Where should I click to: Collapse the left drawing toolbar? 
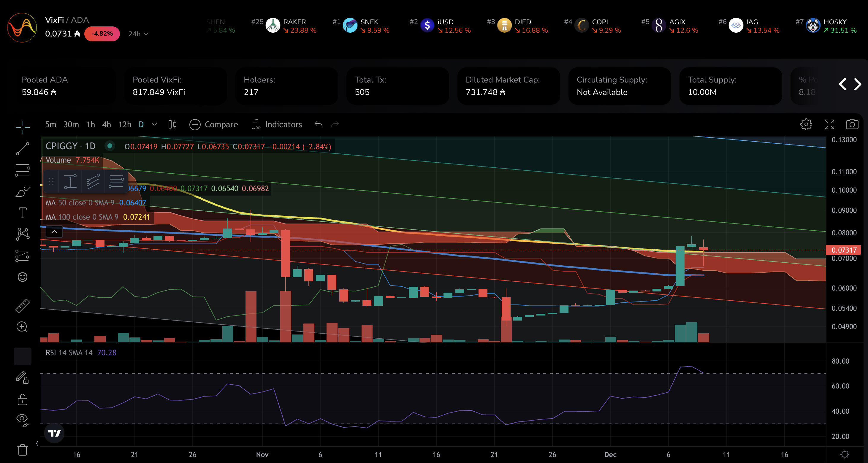click(37, 443)
